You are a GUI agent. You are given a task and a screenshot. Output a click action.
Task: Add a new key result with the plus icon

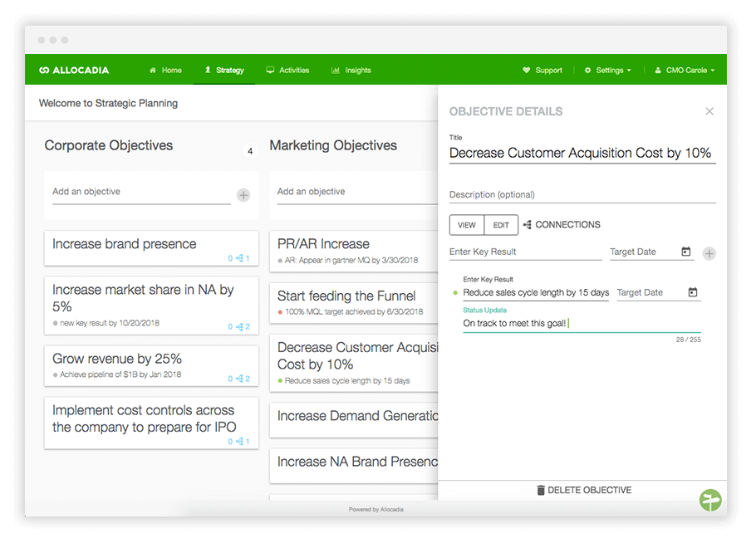click(709, 253)
